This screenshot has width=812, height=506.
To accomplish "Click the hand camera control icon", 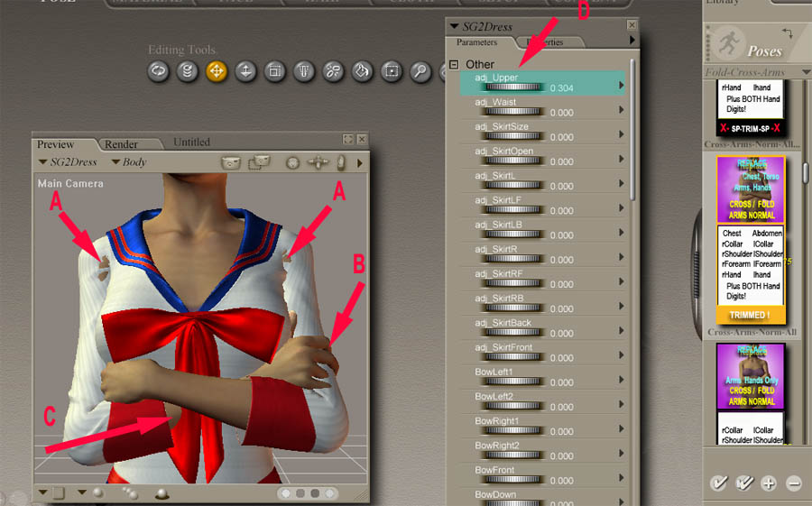I will [341, 162].
